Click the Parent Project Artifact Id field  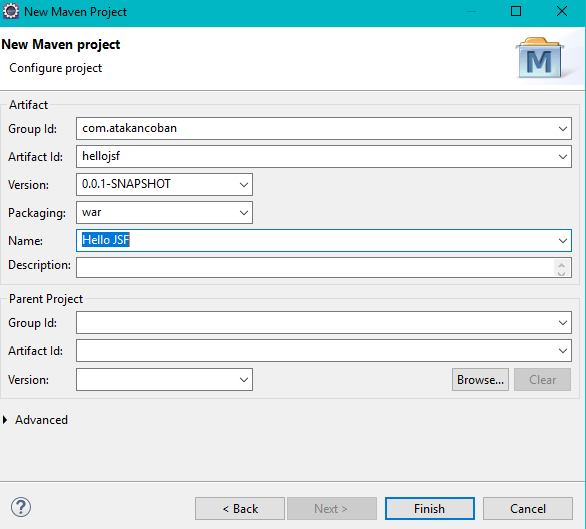tap(324, 351)
